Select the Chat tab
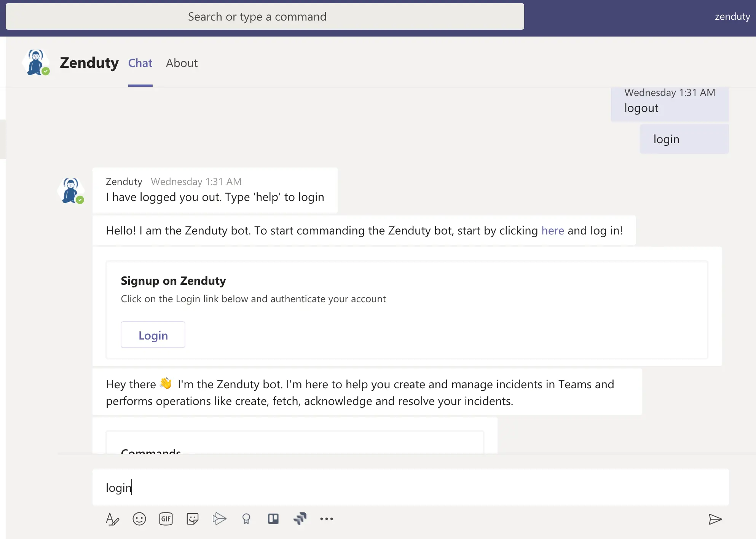The width and height of the screenshot is (756, 539). pos(140,63)
